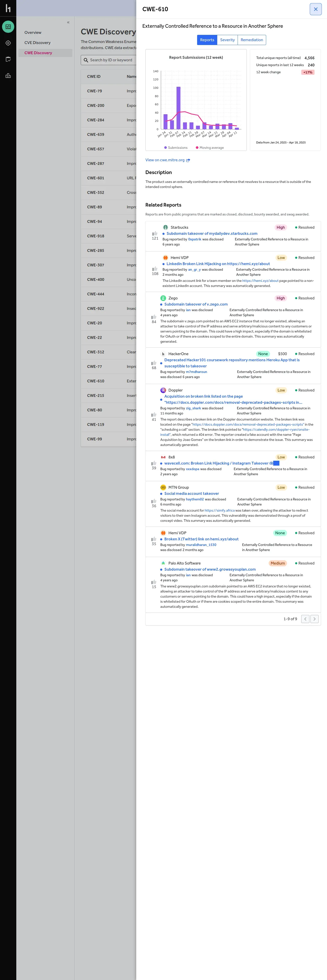Click the +17% change badge
The height and width of the screenshot is (980, 327).
click(x=308, y=72)
